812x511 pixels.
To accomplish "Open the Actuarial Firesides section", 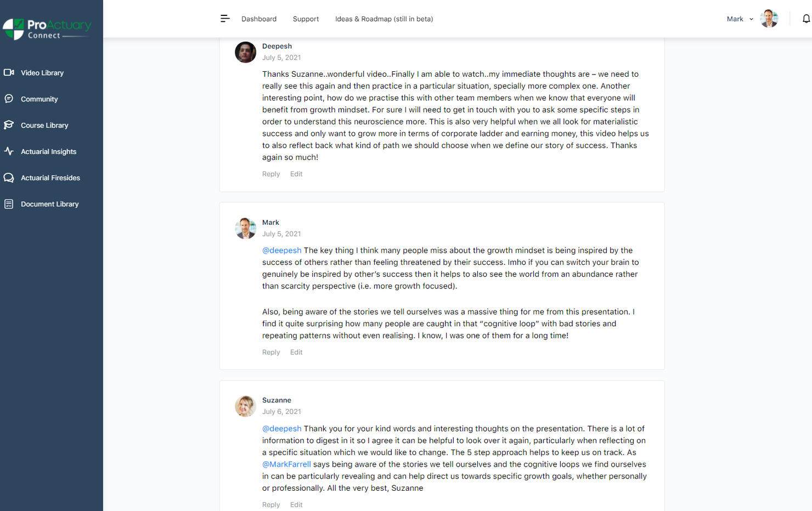I will pos(50,178).
